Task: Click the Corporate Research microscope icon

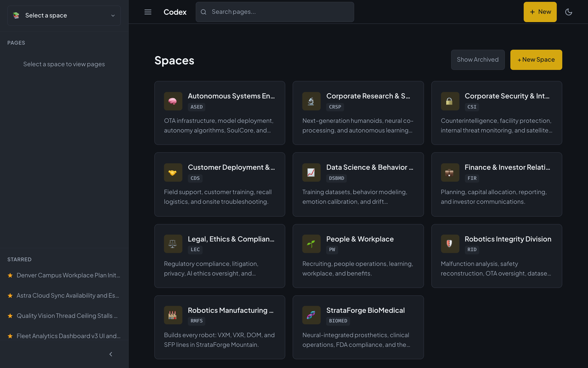Action: click(311, 101)
